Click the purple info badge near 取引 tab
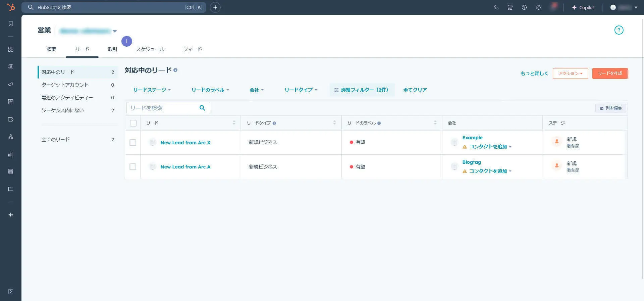 [x=127, y=41]
